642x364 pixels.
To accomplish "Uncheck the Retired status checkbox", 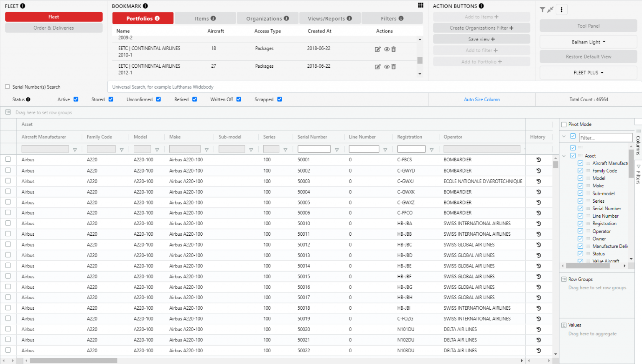I will tap(194, 99).
